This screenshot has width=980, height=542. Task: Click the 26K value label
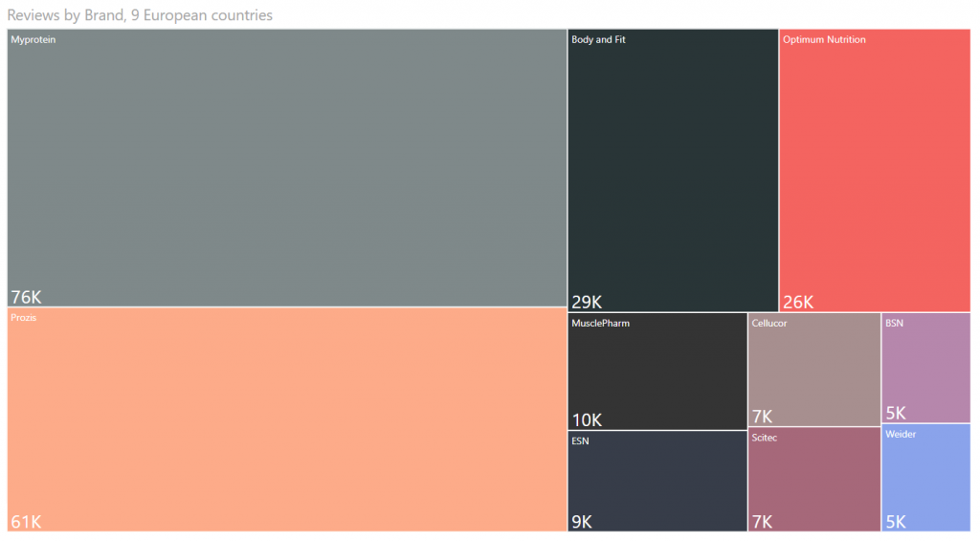(798, 302)
